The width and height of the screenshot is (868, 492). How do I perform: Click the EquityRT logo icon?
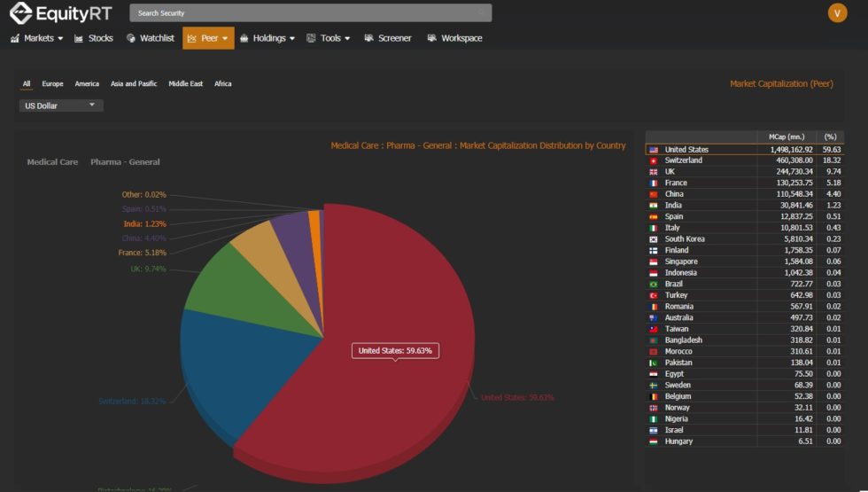tap(20, 13)
